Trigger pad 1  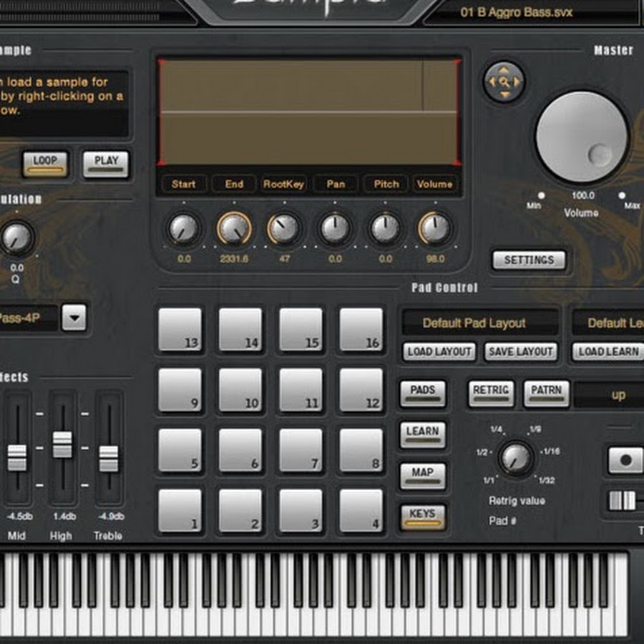(180, 510)
